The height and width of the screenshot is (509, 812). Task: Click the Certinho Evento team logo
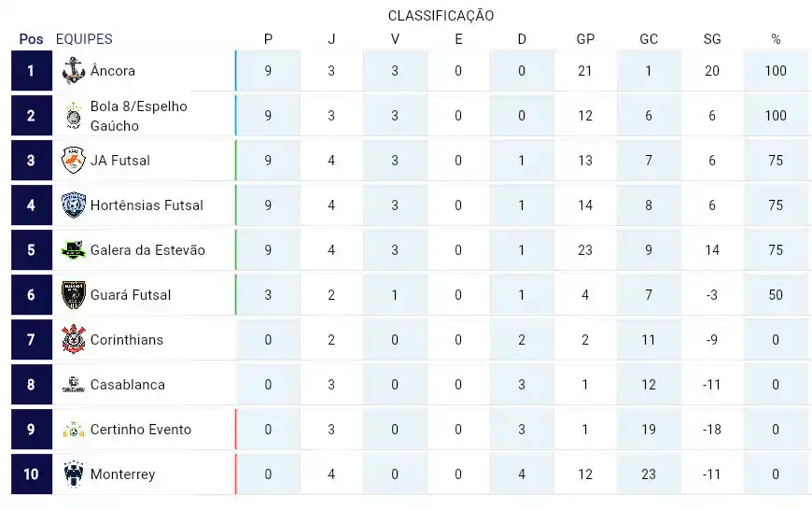74,430
